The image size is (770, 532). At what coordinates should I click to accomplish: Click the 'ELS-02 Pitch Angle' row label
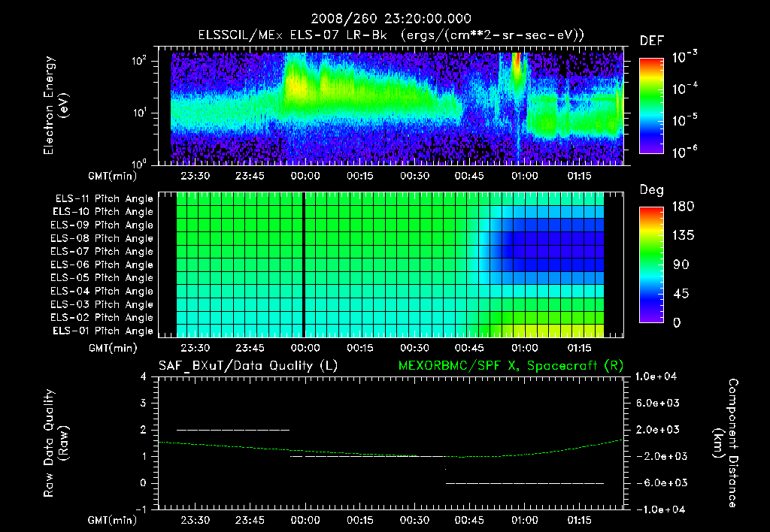[x=102, y=318]
